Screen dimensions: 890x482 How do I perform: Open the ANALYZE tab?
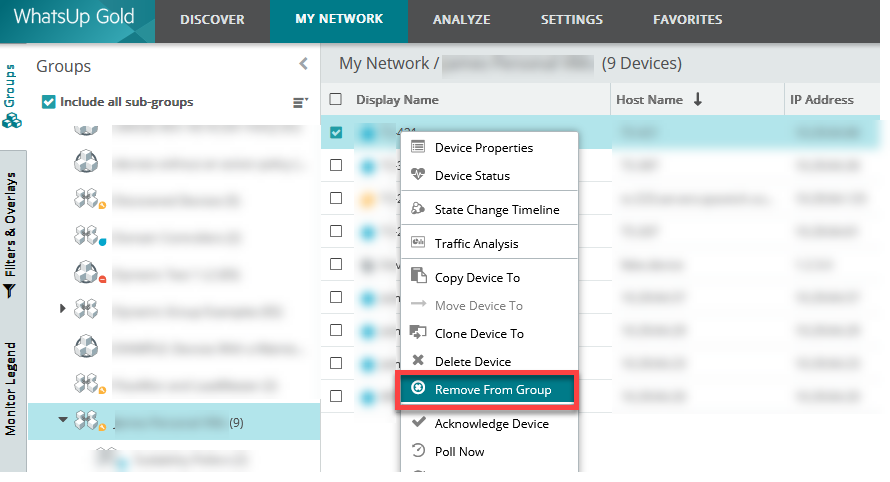pyautogui.click(x=461, y=19)
